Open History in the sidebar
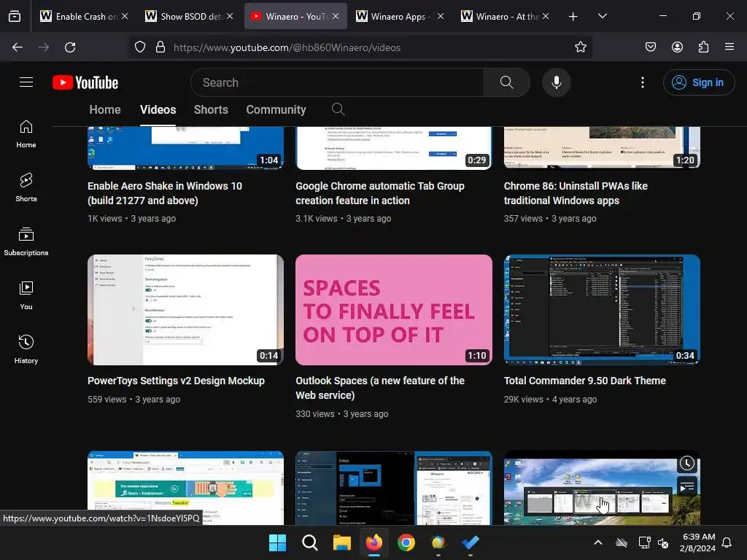Viewport: 747px width, 560px height. pyautogui.click(x=26, y=349)
